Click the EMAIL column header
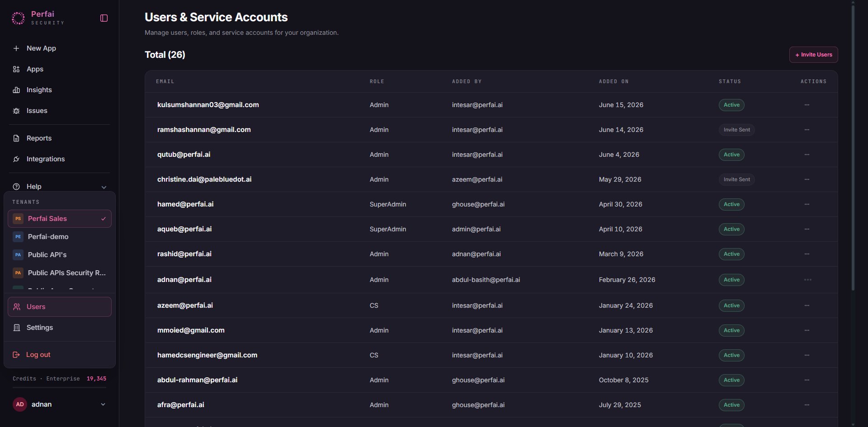Screen dimensions: 868x427 [x=165, y=81]
